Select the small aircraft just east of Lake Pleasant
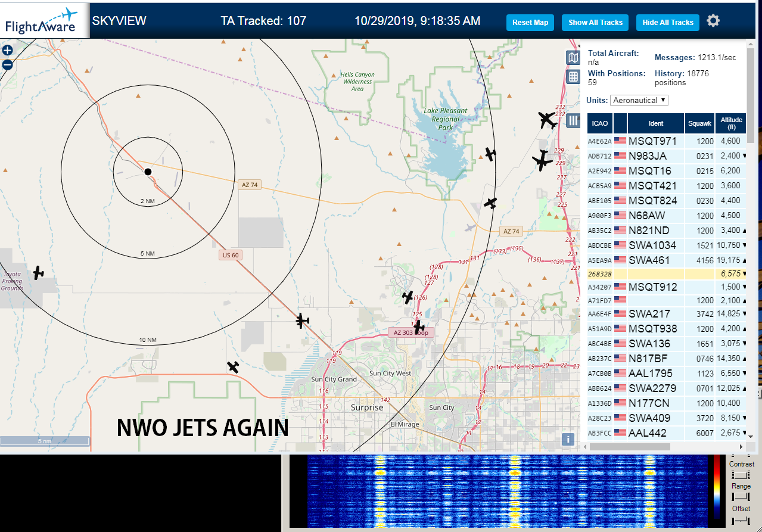 tap(490, 154)
